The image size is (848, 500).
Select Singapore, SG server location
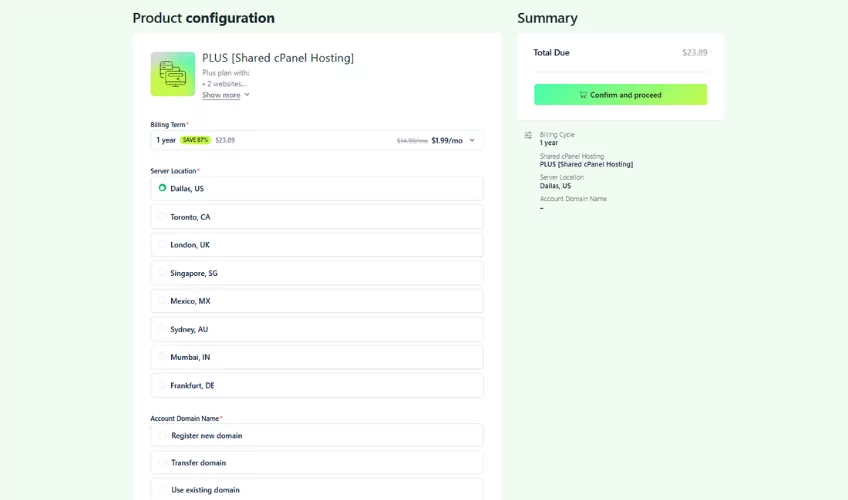tap(316, 273)
